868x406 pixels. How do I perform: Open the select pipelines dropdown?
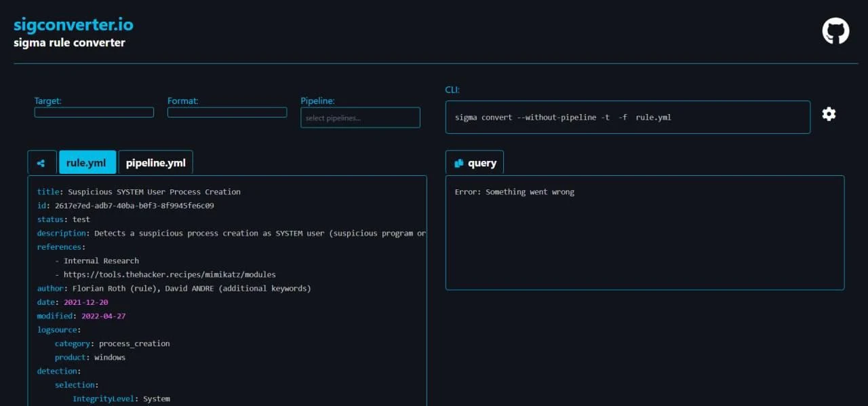tap(360, 117)
